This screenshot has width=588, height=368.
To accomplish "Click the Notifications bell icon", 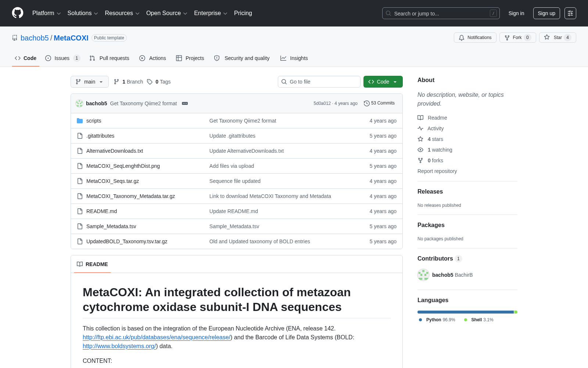I will click(x=462, y=38).
